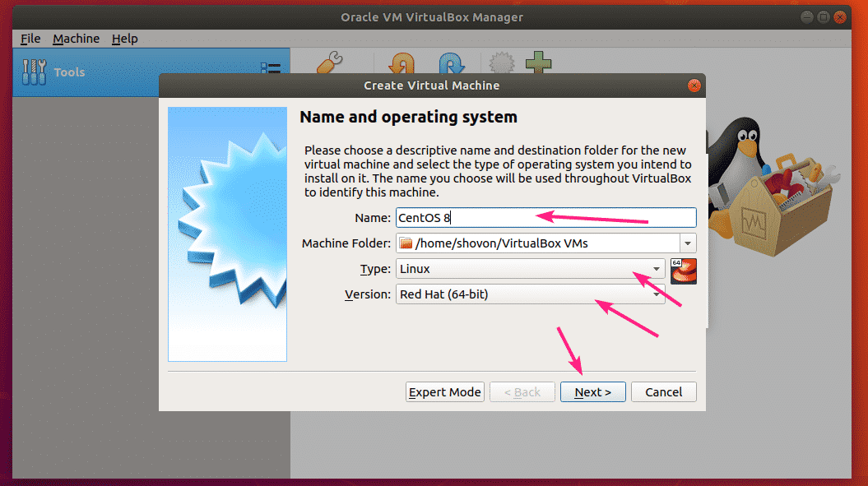Click the Preferences wrench toolbar icon
The height and width of the screenshot is (486, 868).
tap(329, 62)
